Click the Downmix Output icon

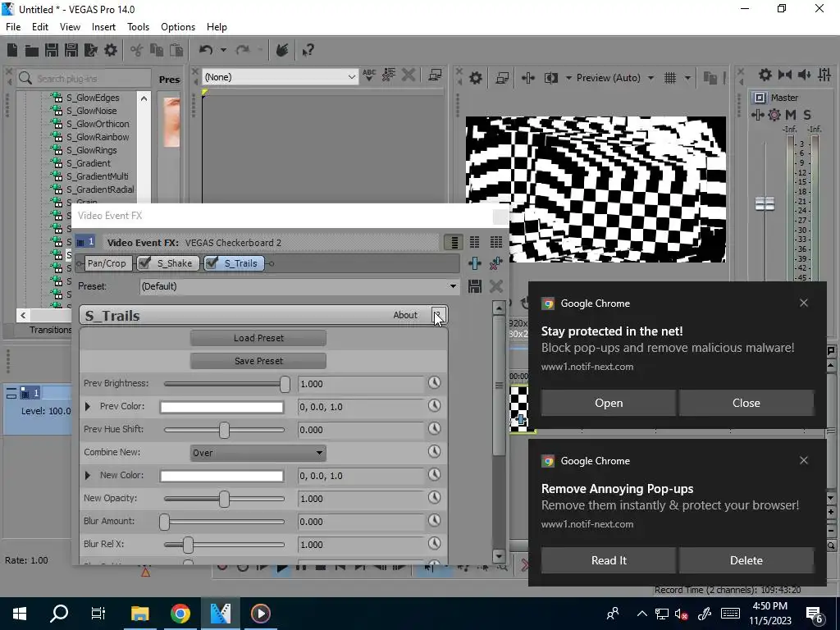(x=785, y=75)
